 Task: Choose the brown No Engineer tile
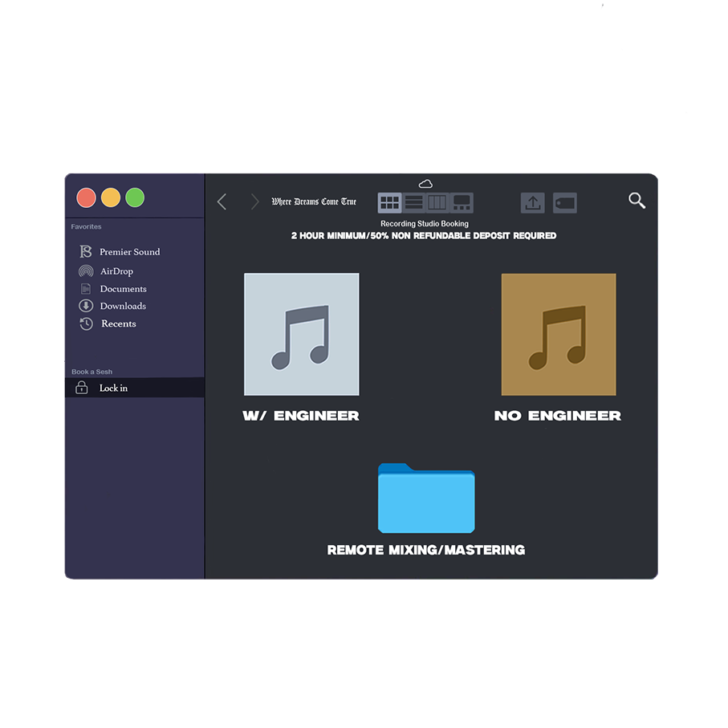point(559,335)
